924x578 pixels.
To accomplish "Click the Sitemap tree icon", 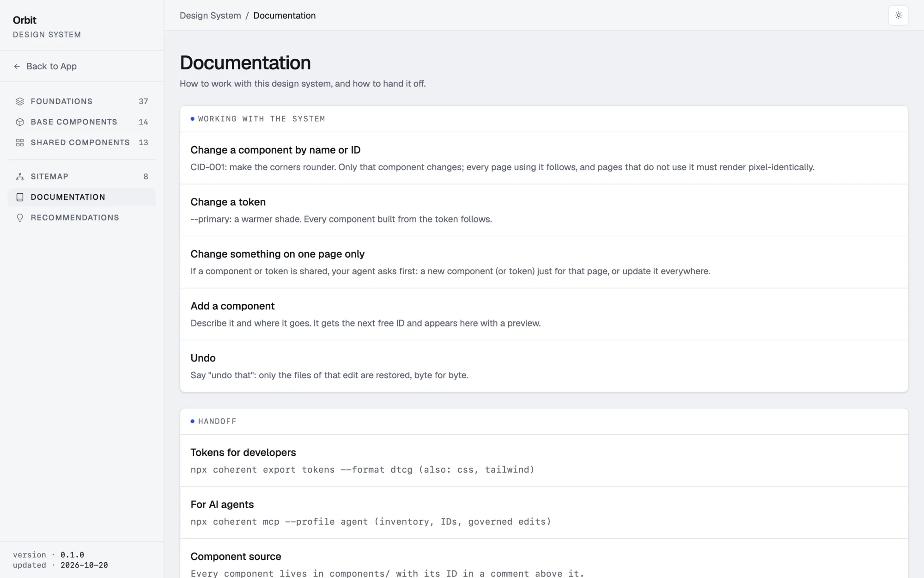I will [20, 177].
